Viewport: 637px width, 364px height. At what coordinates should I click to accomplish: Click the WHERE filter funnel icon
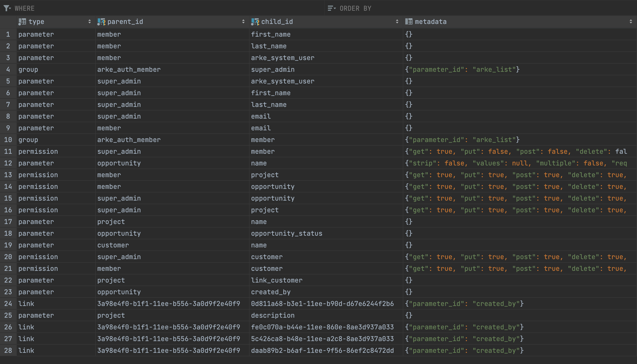click(x=7, y=8)
